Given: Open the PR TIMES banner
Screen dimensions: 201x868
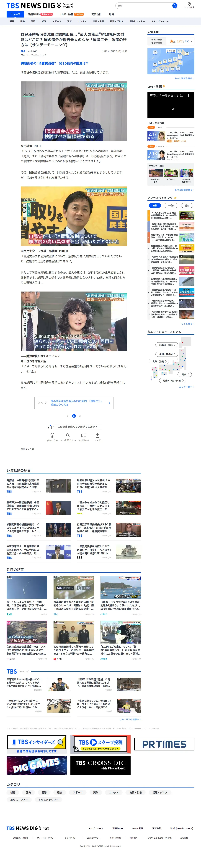Looking at the screenshot, I should (x=164, y=744).
